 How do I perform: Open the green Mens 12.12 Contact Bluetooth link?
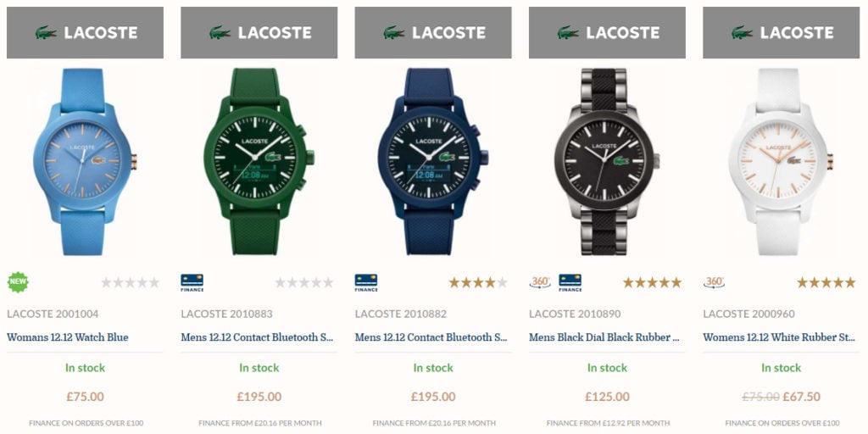(x=258, y=337)
